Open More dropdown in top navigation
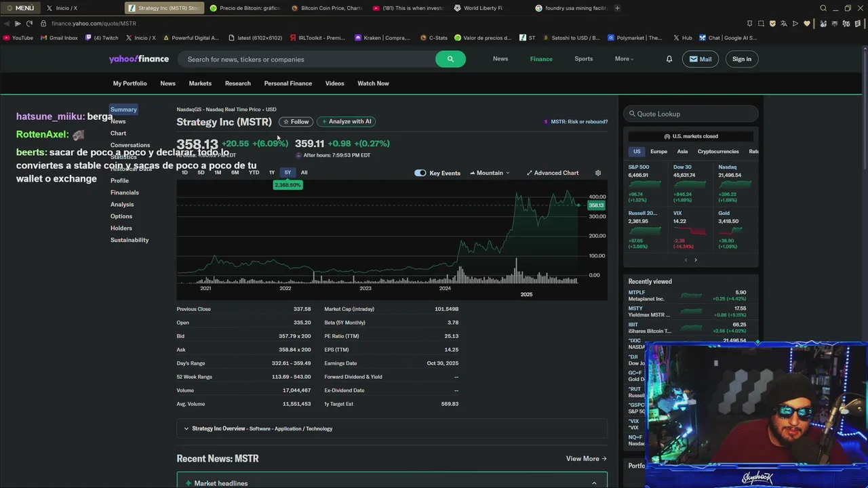The width and height of the screenshot is (868, 488). point(624,59)
